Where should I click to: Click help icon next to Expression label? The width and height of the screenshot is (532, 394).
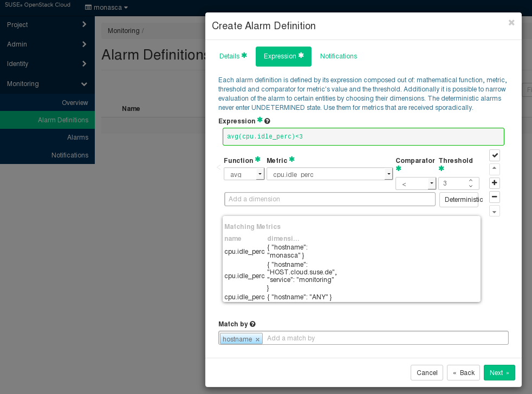[267, 121]
